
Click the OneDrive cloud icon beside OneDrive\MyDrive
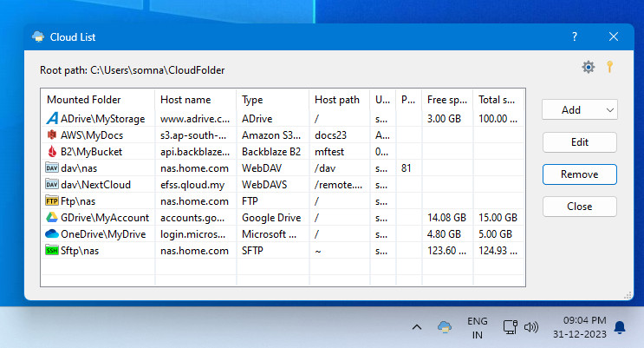52,233
